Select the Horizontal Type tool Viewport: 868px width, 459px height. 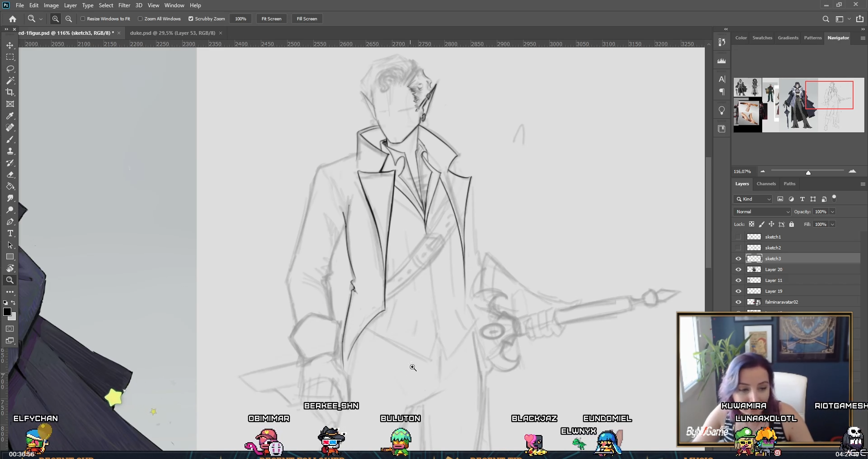[10, 233]
